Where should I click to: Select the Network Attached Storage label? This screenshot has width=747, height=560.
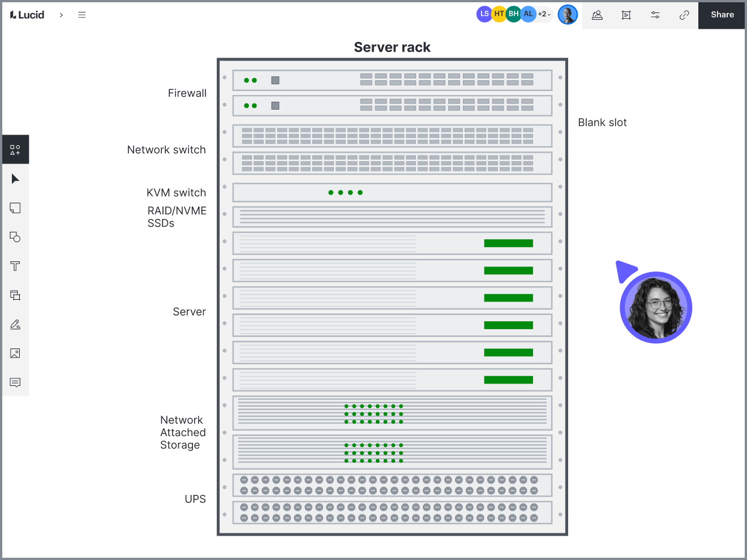tap(183, 433)
